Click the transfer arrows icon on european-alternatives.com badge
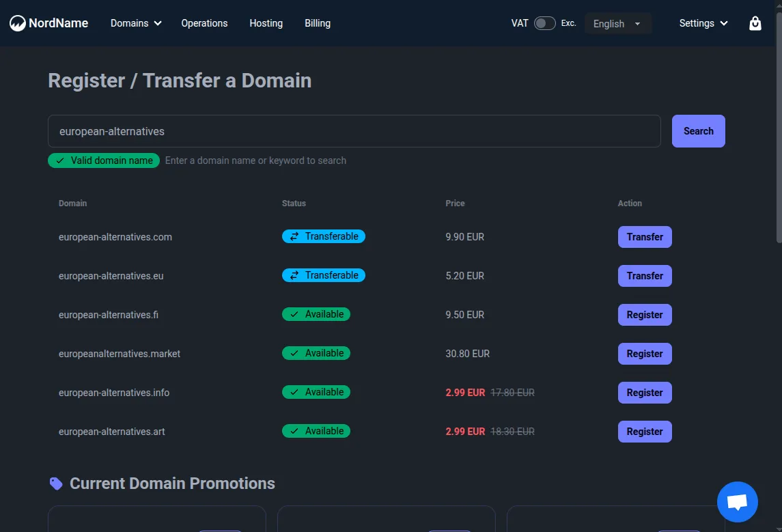The height and width of the screenshot is (532, 782). tap(292, 236)
